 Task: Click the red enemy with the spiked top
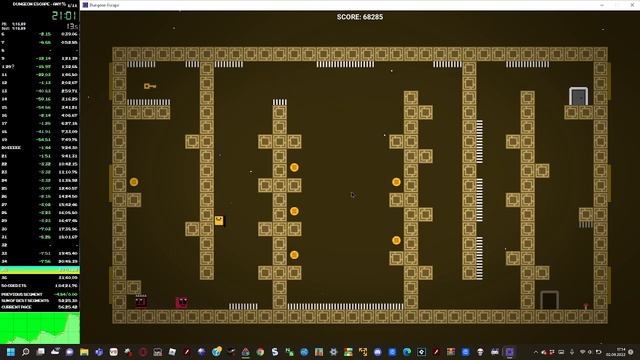click(x=141, y=301)
